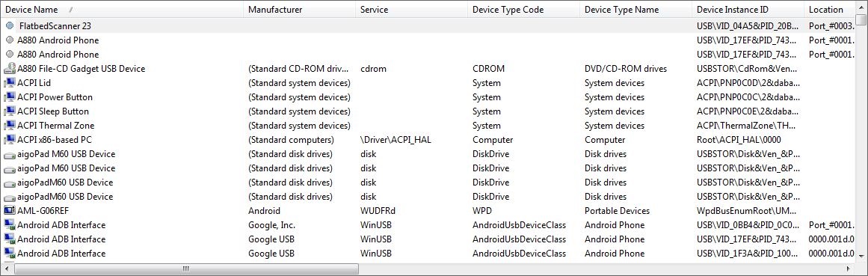Select the ACPI Power Button entry

55,97
